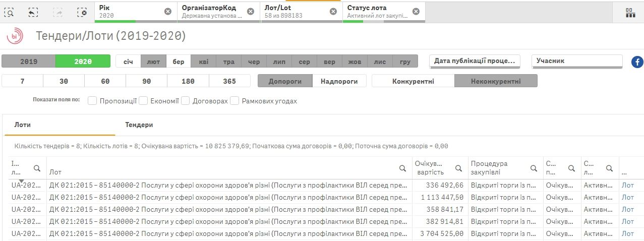Search in the lot identifier column

pos(37,168)
